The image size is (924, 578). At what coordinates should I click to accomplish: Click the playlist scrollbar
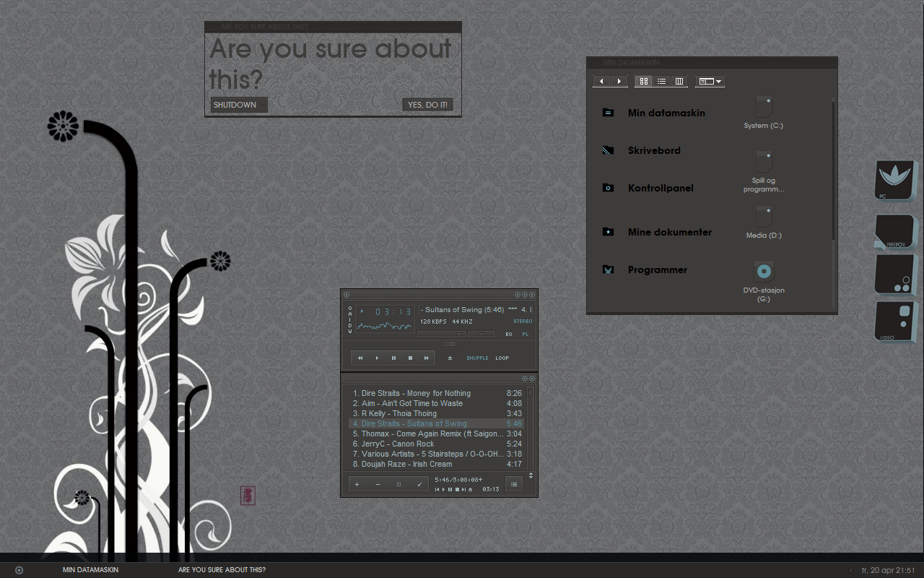[531, 428]
